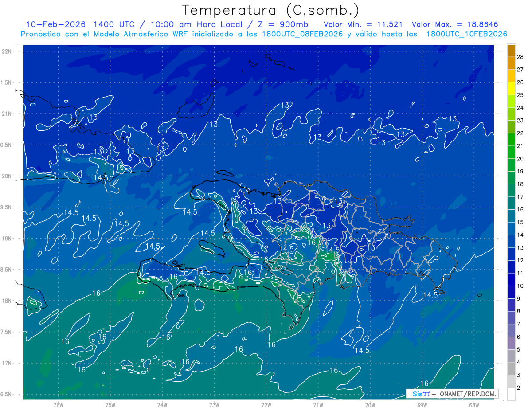Click legend value 6
This screenshot has width=532, height=411.
point(519,337)
